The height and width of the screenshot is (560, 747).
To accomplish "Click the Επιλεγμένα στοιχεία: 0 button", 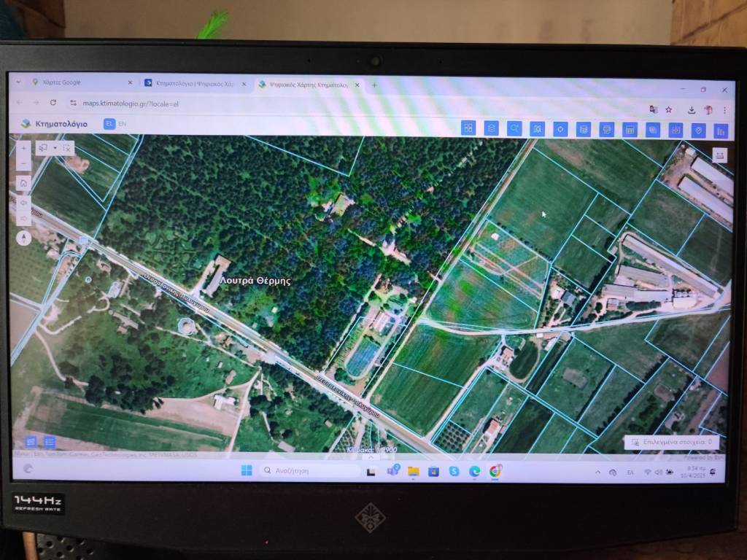I will point(673,442).
